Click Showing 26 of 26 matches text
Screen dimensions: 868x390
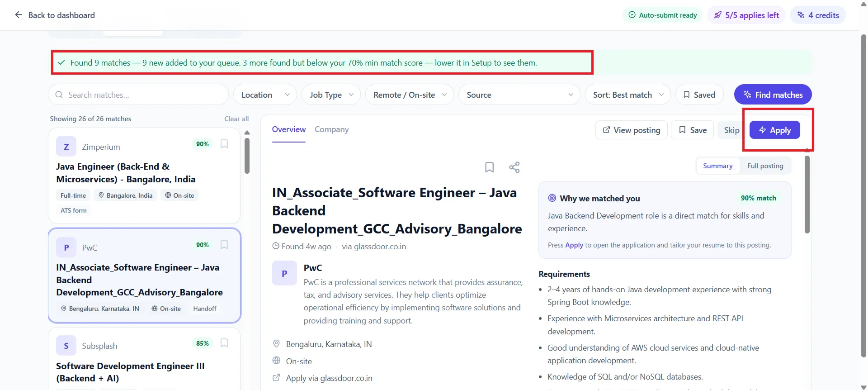coord(90,119)
